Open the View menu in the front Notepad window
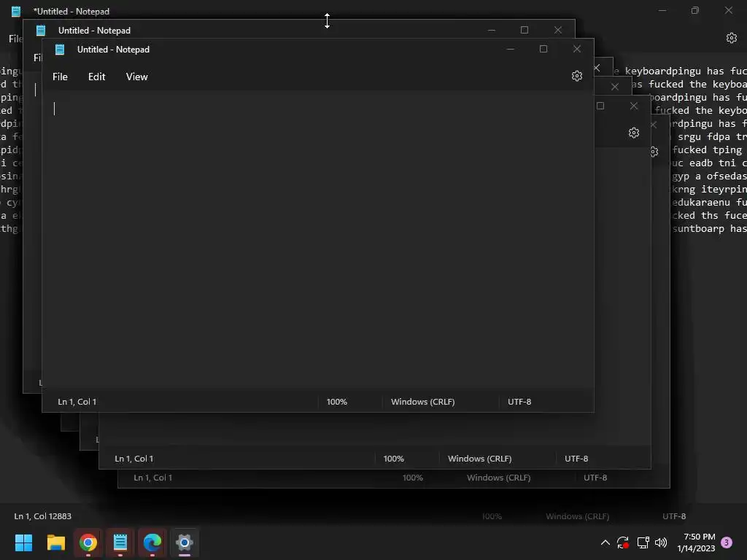This screenshot has width=747, height=560. (x=136, y=77)
